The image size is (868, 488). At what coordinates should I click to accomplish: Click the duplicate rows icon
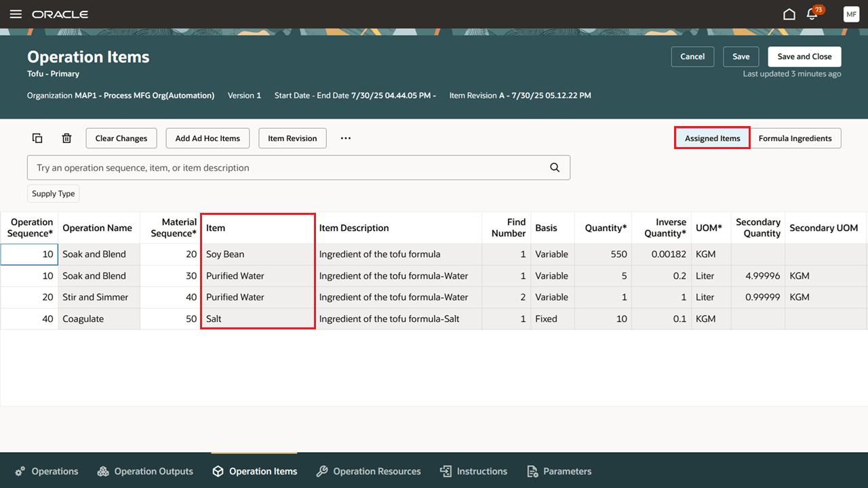tap(37, 138)
